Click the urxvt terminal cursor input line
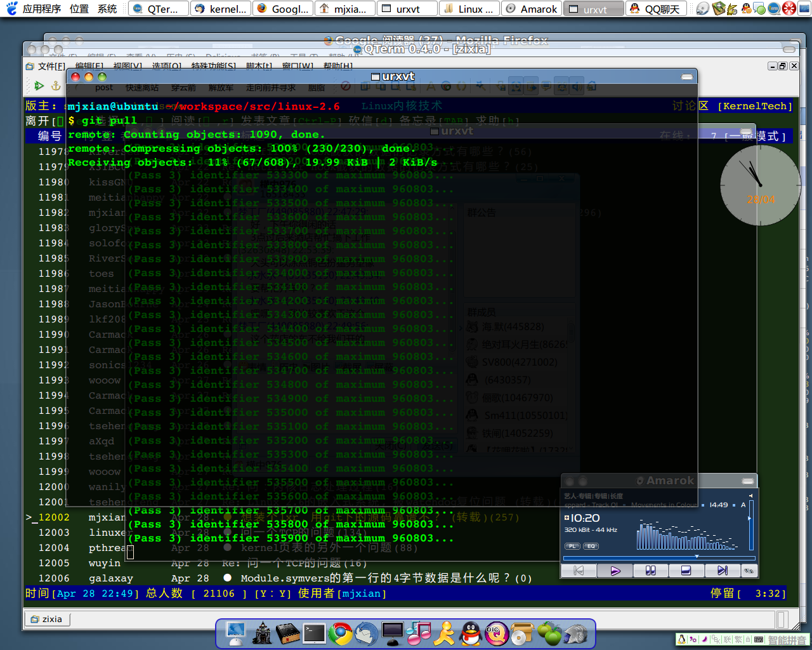The width and height of the screenshot is (812, 650). coord(130,552)
